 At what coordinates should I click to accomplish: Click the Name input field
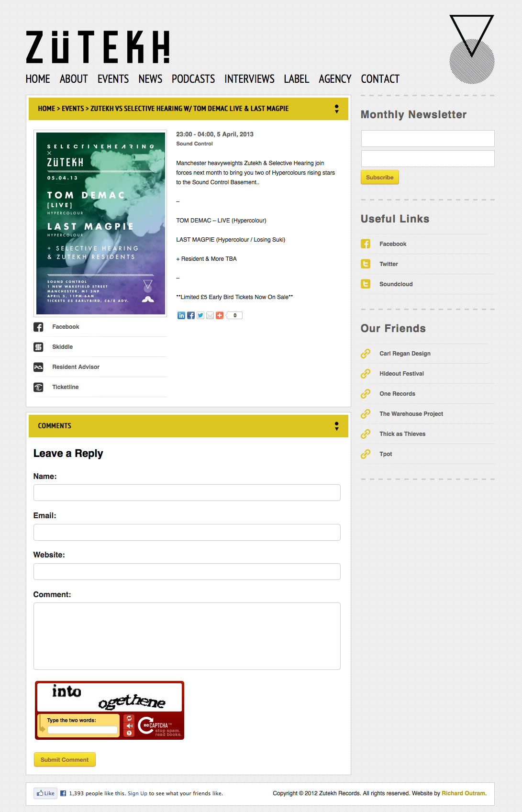pos(187,493)
